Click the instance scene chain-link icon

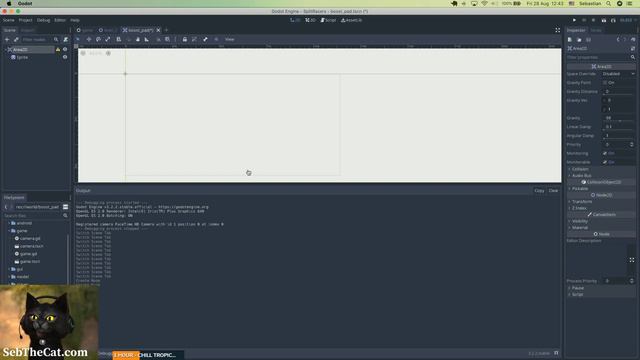point(16,40)
